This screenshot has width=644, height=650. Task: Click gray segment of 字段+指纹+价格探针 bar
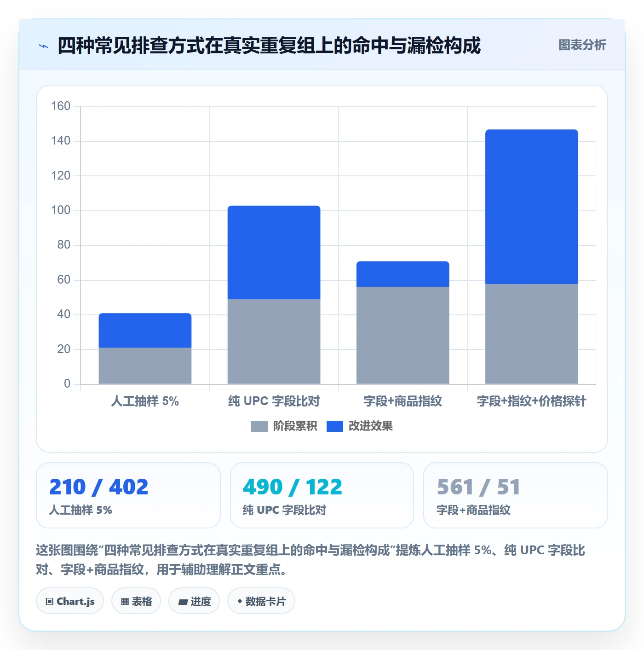point(531,334)
